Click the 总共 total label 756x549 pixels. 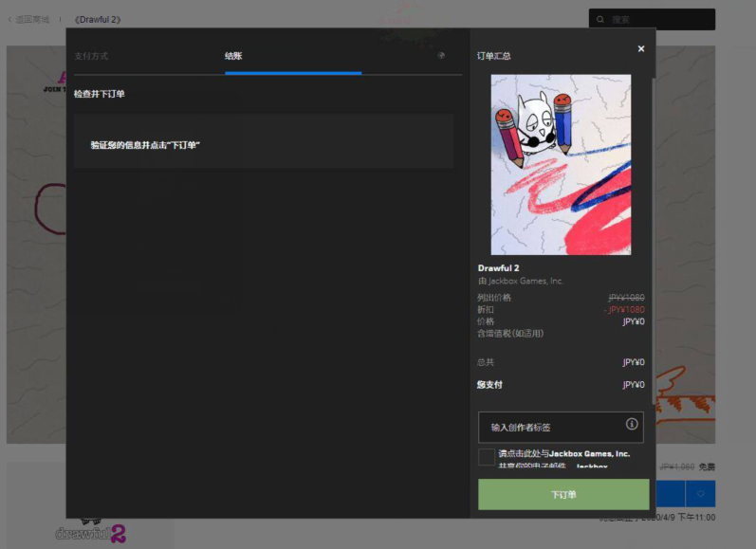(x=486, y=362)
